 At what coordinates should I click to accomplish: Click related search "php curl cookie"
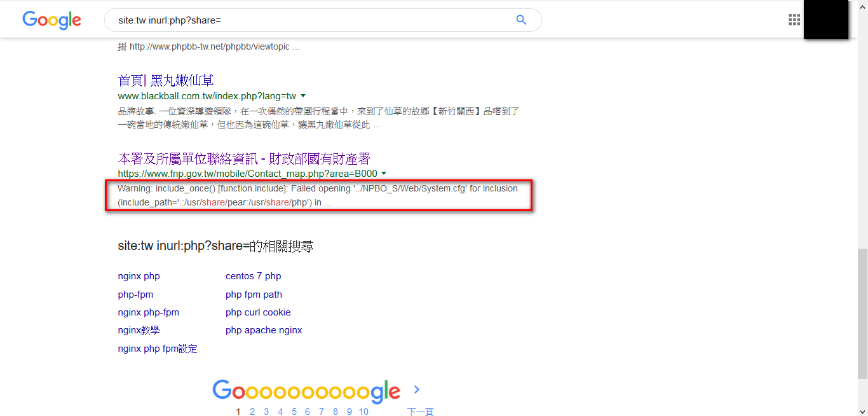[x=258, y=312]
